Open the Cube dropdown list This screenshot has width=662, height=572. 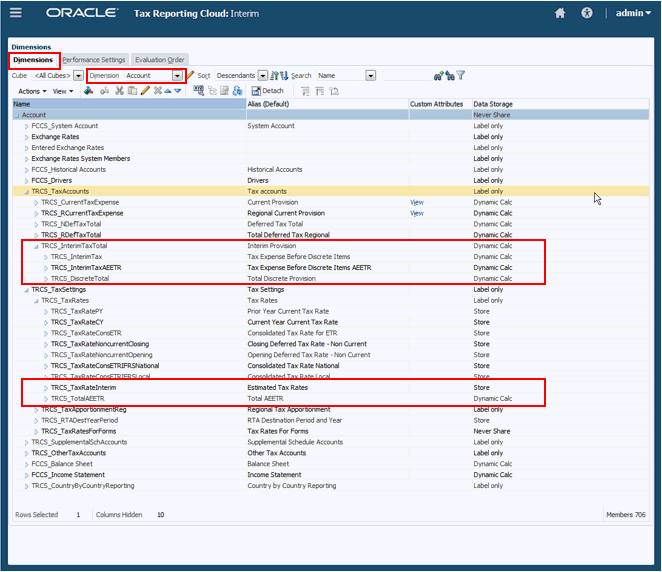coord(78,76)
